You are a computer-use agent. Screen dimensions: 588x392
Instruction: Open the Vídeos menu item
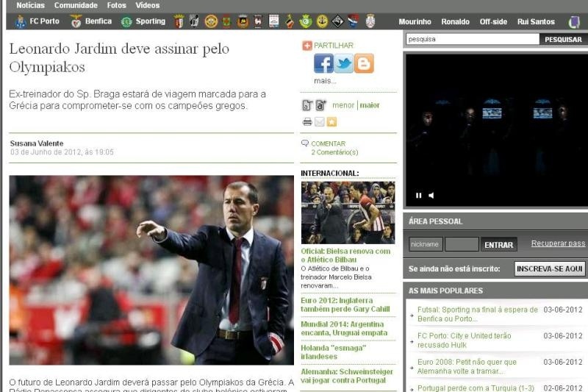coord(147,5)
